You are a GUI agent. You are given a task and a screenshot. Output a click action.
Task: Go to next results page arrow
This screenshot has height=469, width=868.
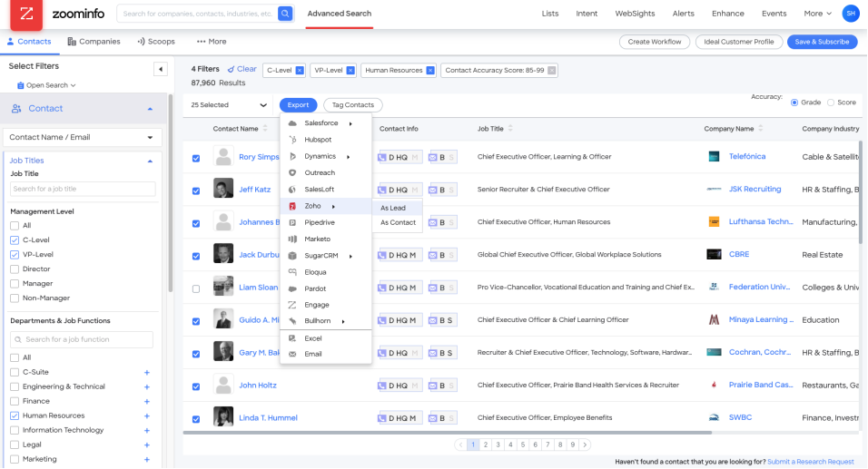tap(585, 445)
